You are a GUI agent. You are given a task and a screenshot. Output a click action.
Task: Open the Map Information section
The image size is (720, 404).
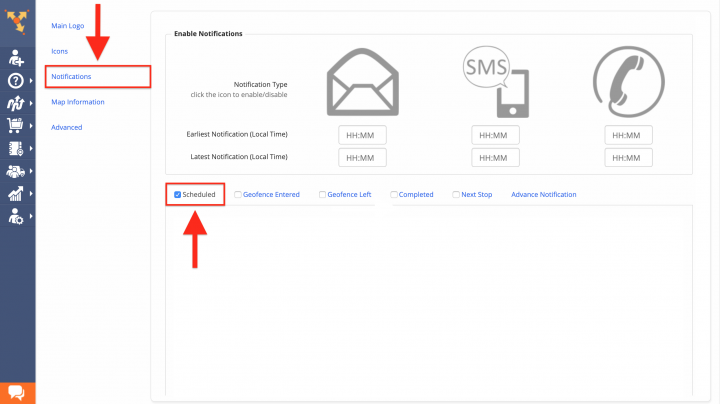(x=78, y=102)
